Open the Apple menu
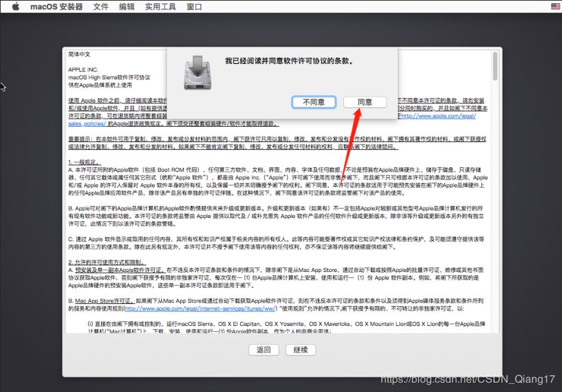Viewport: 562px width, 392px height. 16,7
